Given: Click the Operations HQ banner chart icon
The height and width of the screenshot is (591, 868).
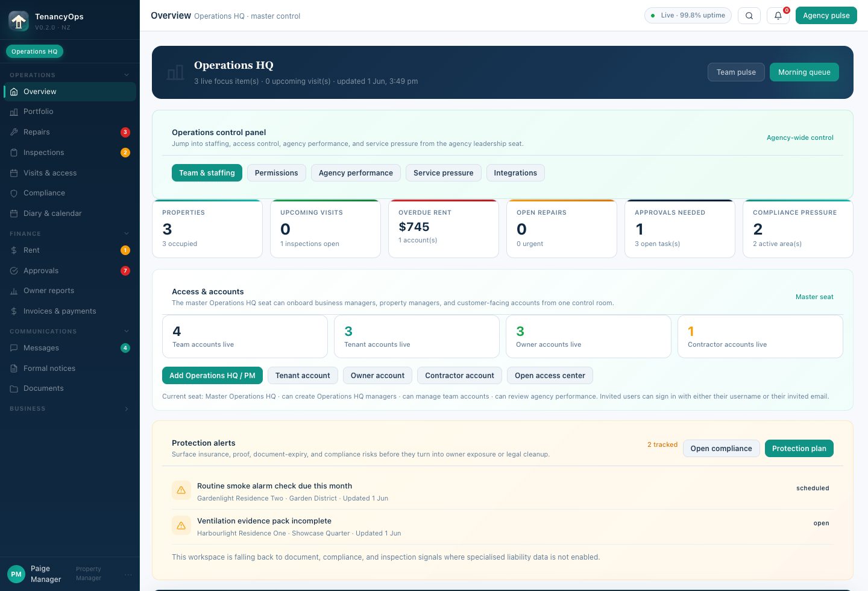Looking at the screenshot, I should 175,73.
